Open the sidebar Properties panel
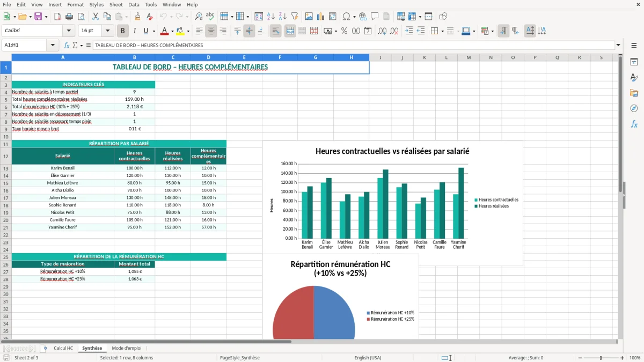The image size is (644, 362). tap(634, 62)
